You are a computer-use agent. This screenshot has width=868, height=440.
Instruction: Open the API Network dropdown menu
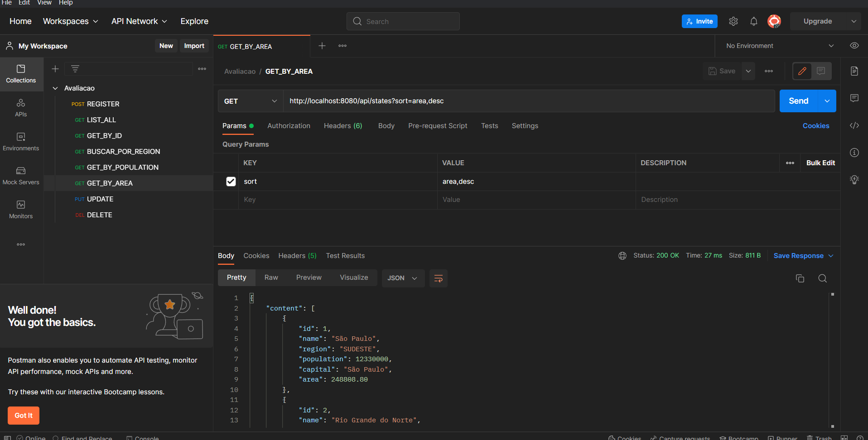[x=139, y=21]
